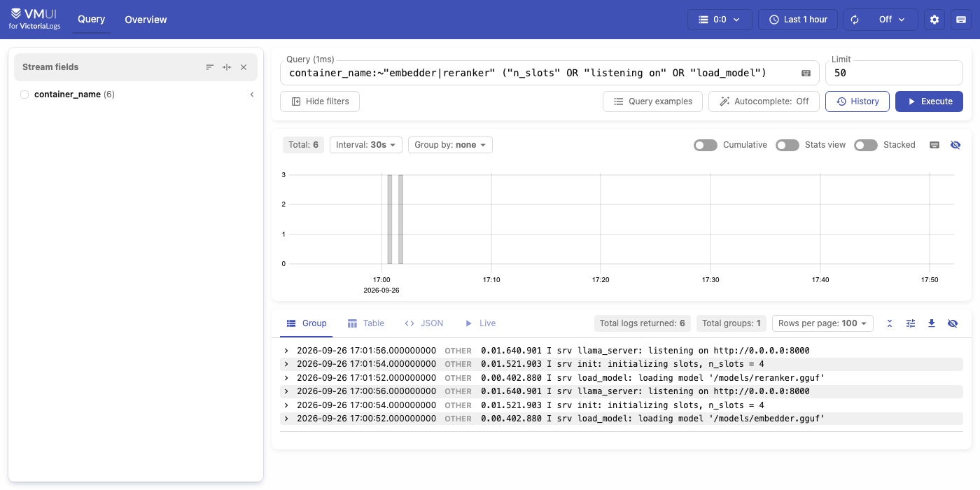The image size is (980, 490).
Task: Open the tenant 0:0 dropdown
Action: coord(720,20)
